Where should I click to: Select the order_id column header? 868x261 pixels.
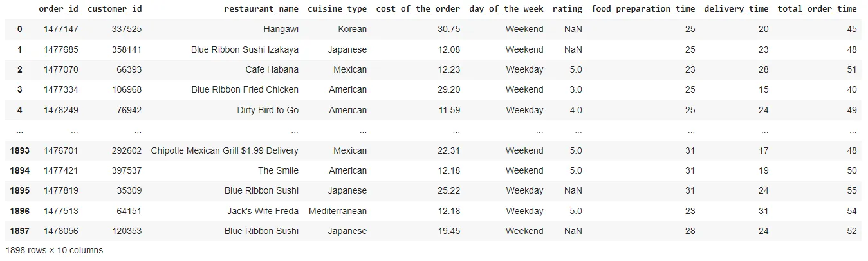58,9
